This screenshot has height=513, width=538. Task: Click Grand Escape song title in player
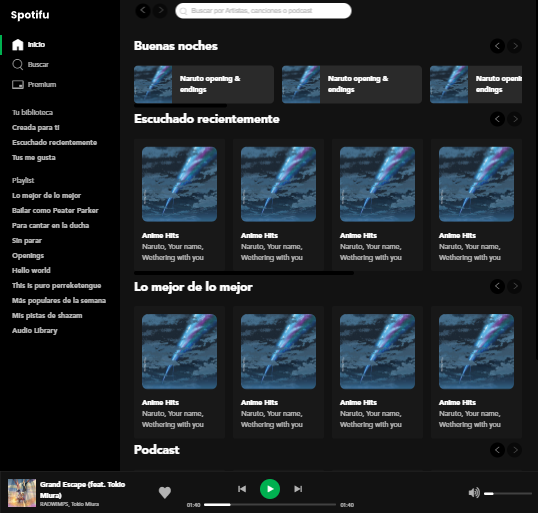pyautogui.click(x=82, y=490)
